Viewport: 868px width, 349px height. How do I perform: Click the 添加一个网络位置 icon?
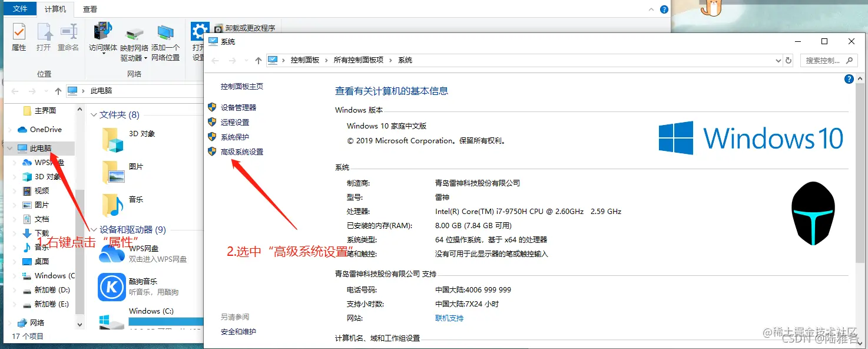click(165, 32)
